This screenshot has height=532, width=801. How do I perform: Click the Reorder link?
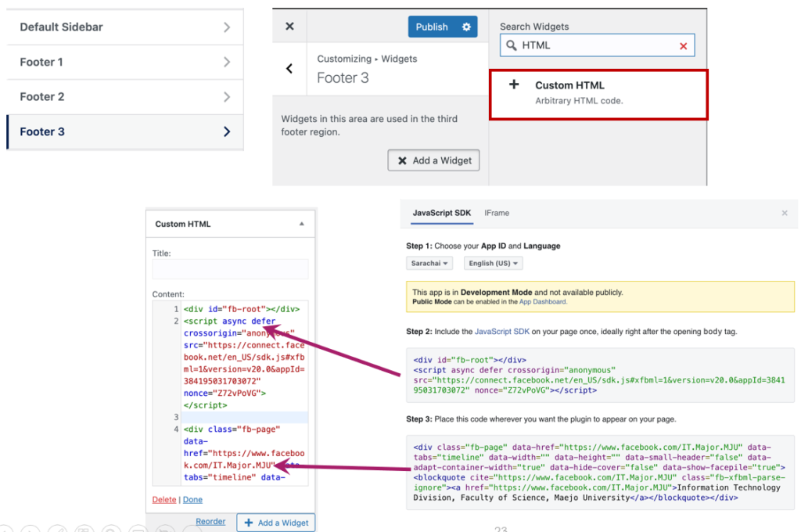coord(210,521)
